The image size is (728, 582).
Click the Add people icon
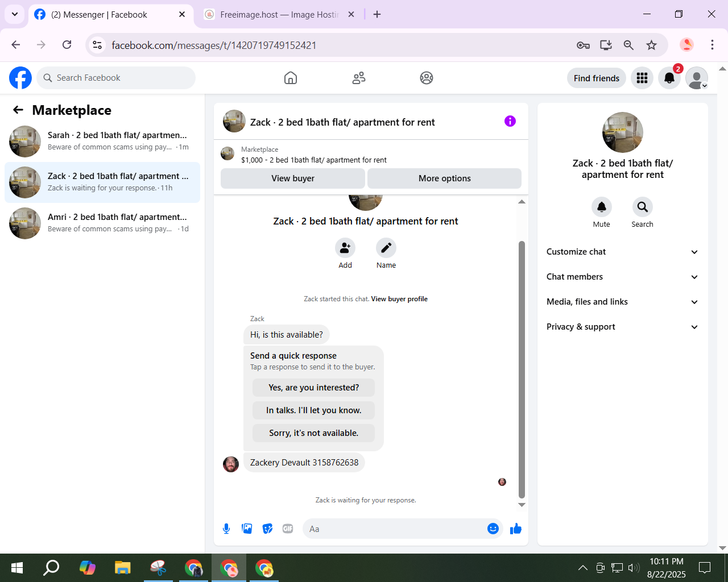pos(345,248)
